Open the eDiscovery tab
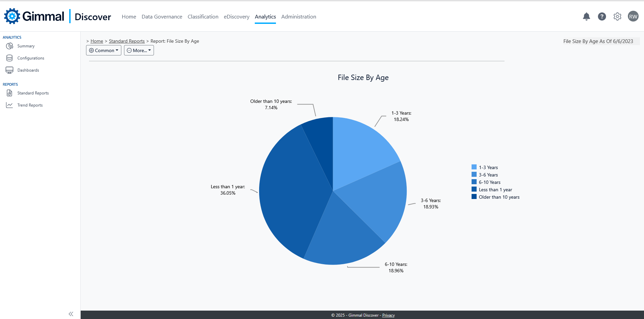644x319 pixels. click(236, 17)
